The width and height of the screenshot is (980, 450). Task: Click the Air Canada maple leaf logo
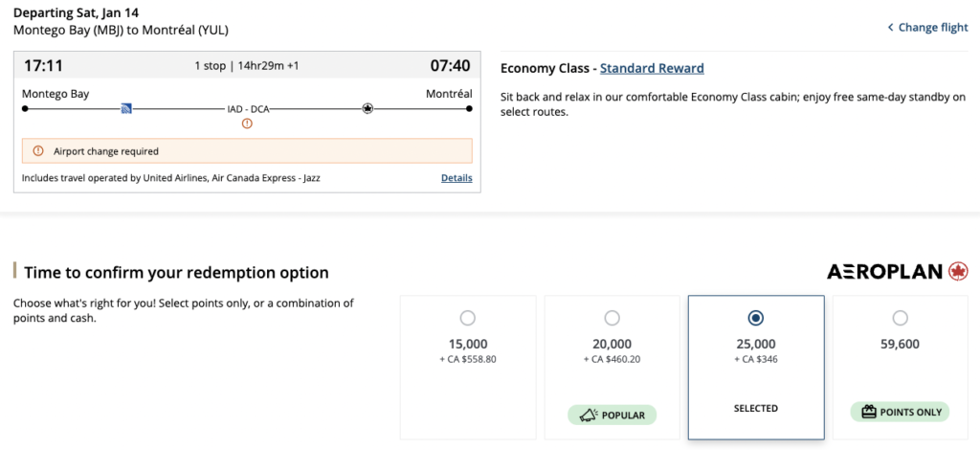pos(958,272)
